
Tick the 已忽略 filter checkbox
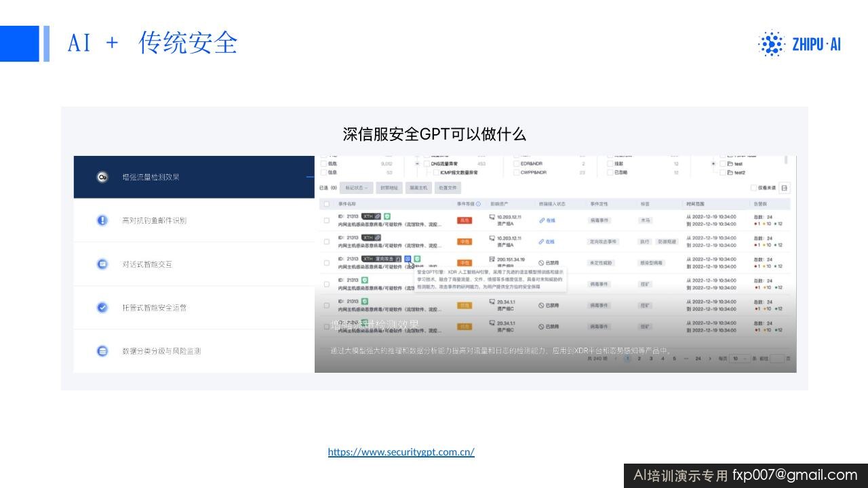point(609,172)
